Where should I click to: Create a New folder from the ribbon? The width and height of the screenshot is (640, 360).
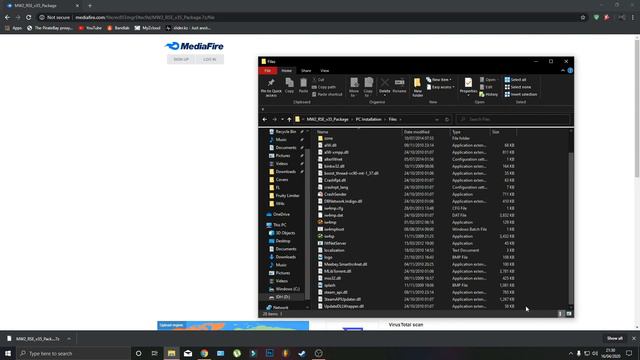(x=417, y=88)
